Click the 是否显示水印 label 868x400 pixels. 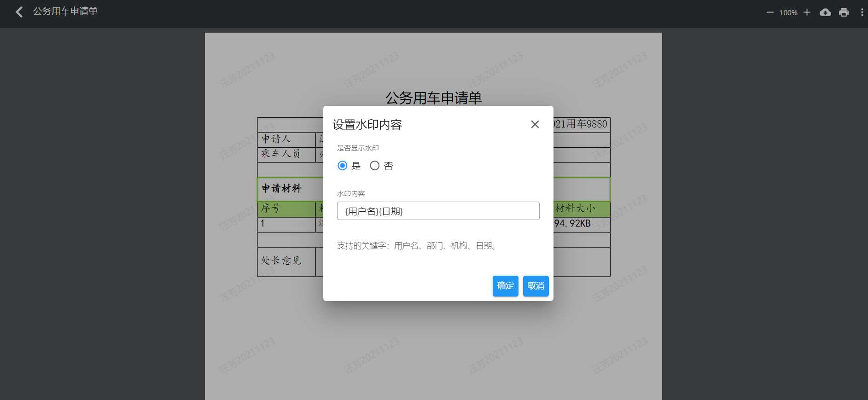click(x=358, y=148)
